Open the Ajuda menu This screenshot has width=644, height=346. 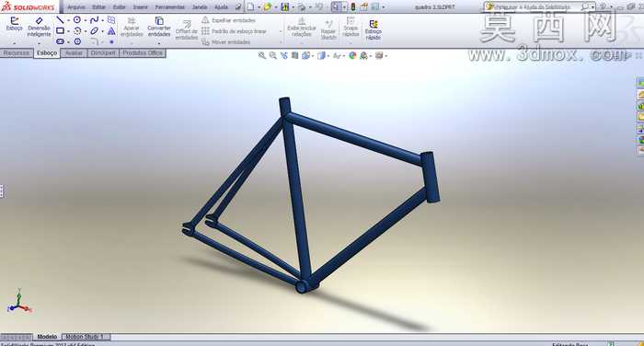(221, 7)
